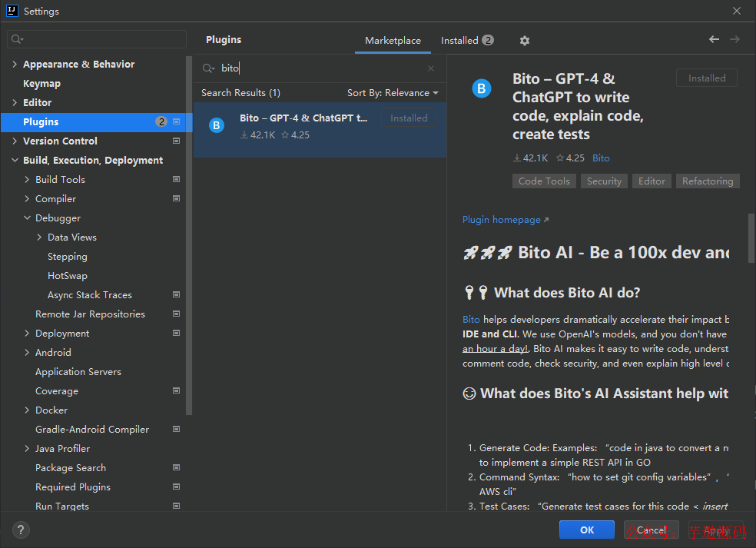Open the Stepping debugger settings

[68, 257]
